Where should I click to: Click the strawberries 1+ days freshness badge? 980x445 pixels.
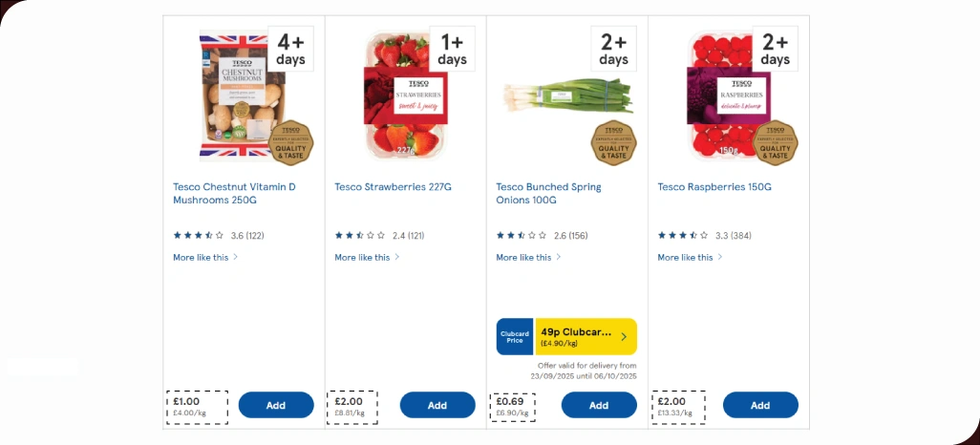[x=452, y=50]
